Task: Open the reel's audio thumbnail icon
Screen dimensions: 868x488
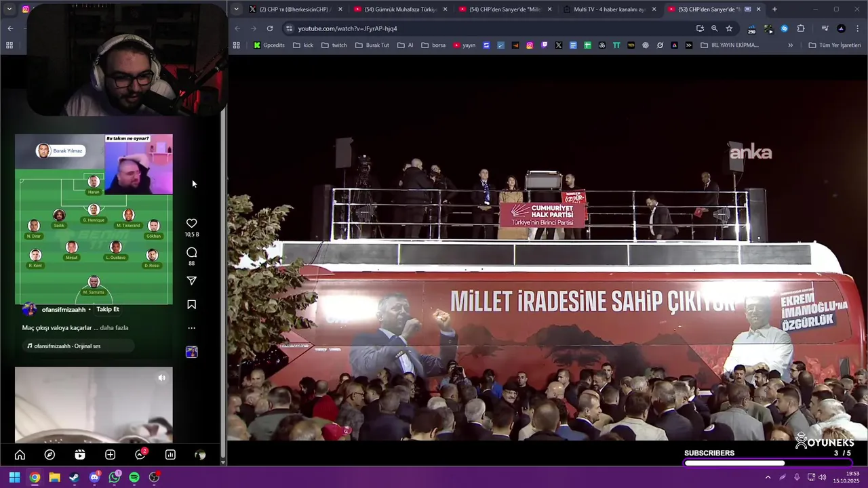Action: (191, 352)
